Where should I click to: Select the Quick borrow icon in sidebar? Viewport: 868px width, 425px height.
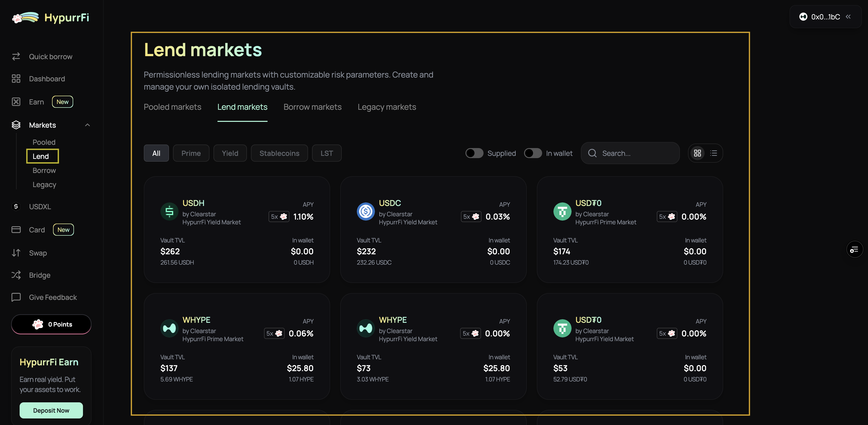(16, 56)
